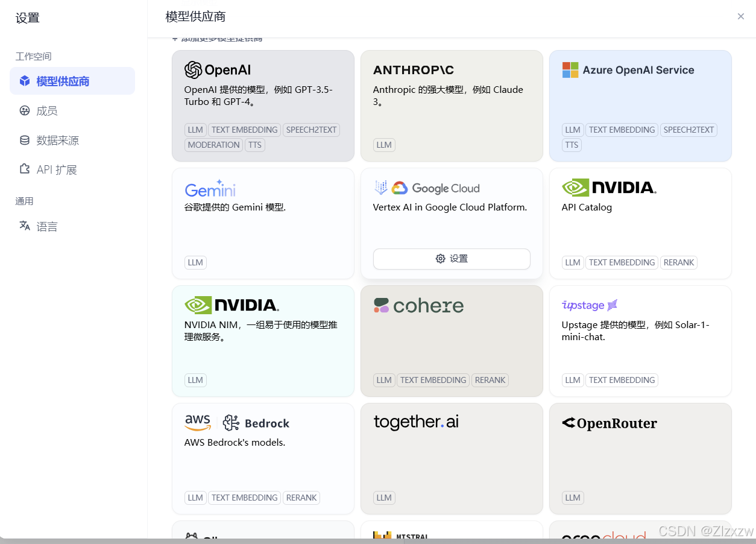Click the NVIDIA logo on API Catalog card
Screen dimensions: 756x544
[x=609, y=188]
